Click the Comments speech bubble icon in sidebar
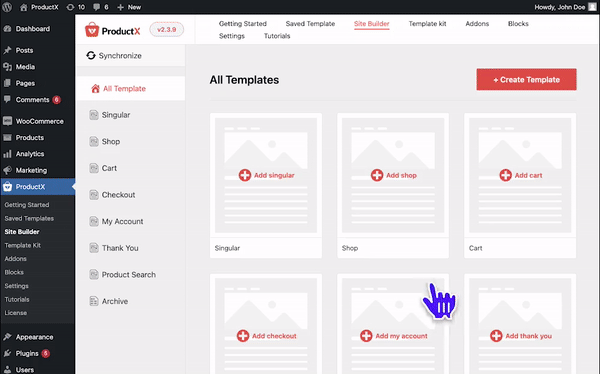Viewport: 600px width, 374px height. tap(7, 100)
